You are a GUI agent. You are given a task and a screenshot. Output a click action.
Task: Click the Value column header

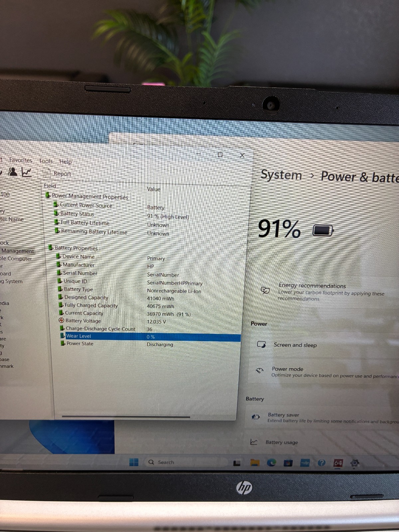pyautogui.click(x=154, y=189)
